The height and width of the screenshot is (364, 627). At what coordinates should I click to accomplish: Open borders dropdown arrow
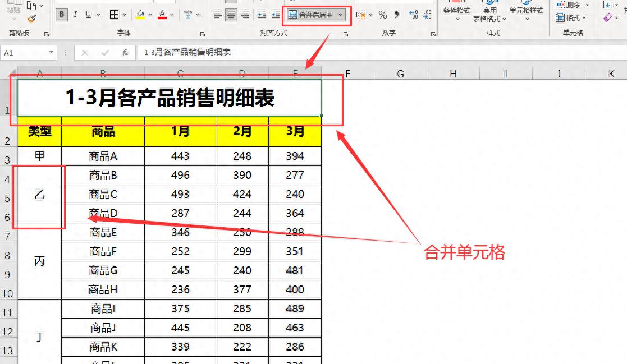click(x=125, y=15)
